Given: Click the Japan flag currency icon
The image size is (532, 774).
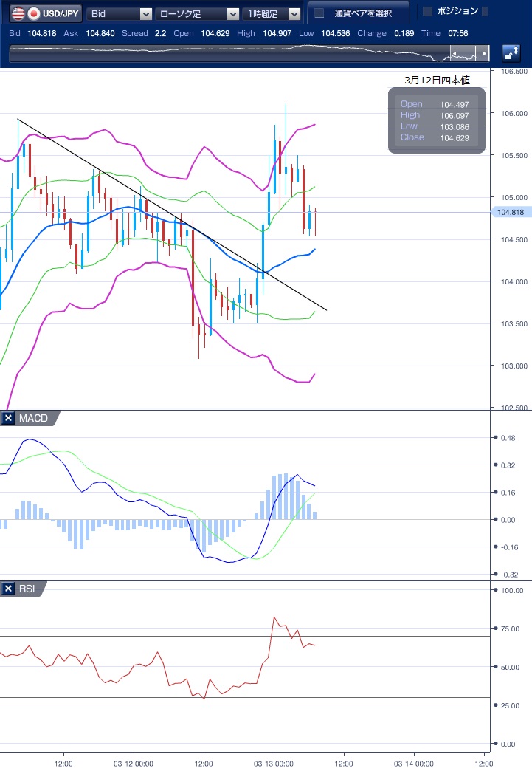Looking at the screenshot, I should click(x=33, y=13).
